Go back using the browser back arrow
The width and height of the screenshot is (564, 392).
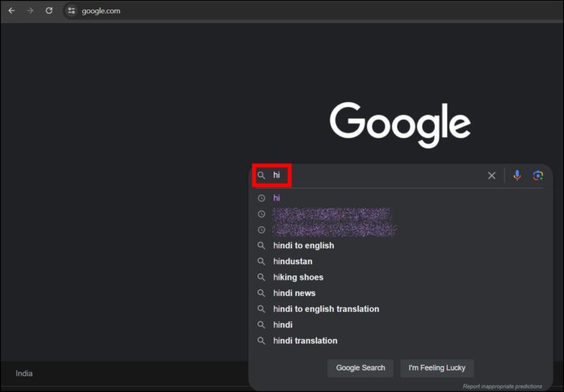12,11
